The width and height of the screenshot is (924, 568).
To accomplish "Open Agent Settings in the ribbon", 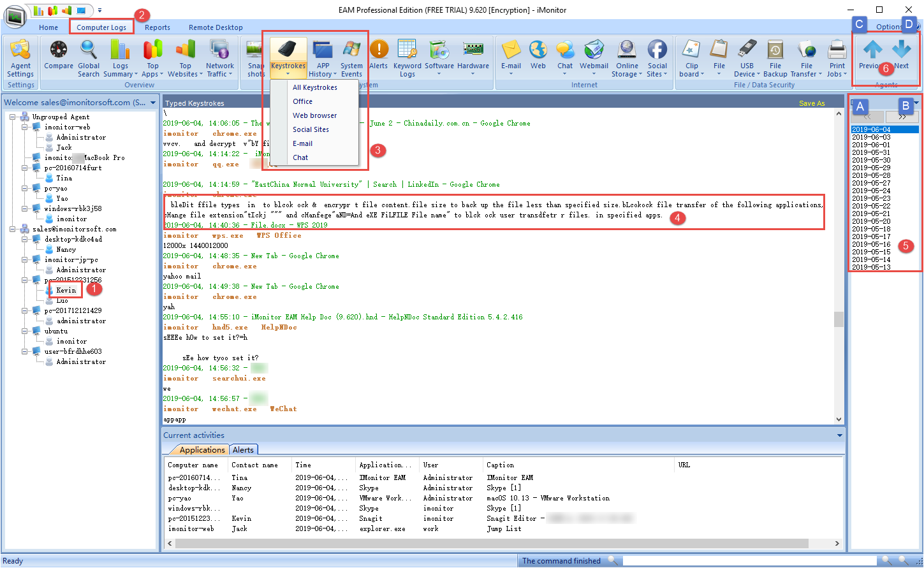I will (x=20, y=59).
